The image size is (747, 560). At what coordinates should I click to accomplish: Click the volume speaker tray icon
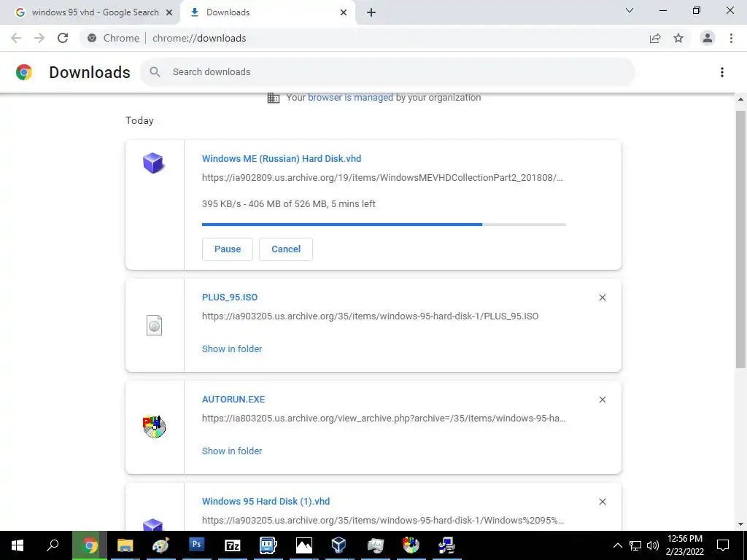pyautogui.click(x=652, y=545)
